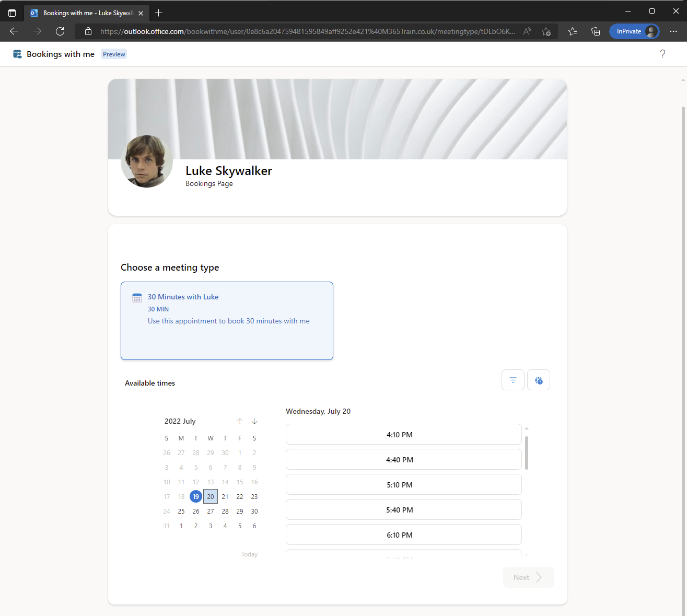
Task: Click the browser refresh icon
Action: point(60,31)
